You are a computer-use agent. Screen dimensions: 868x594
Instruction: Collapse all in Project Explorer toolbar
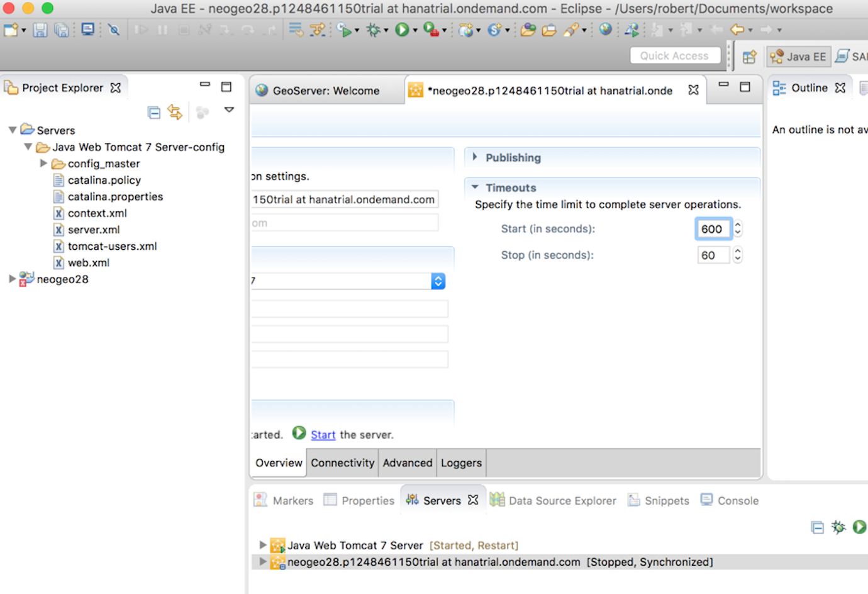pyautogui.click(x=154, y=113)
